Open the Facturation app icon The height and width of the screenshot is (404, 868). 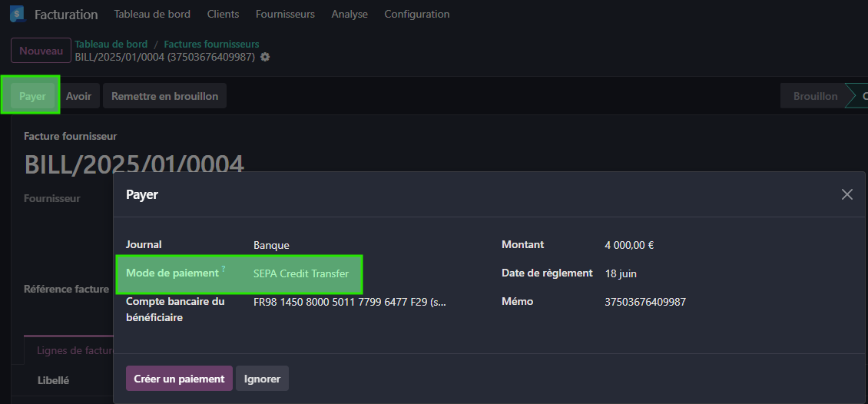[x=18, y=14]
